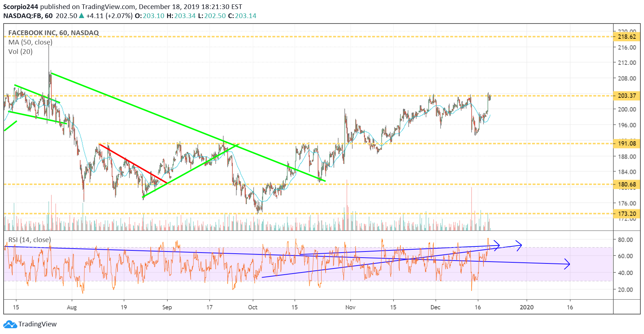Click the 208.00 price axis label
The width and height of the screenshot is (644, 334).
(627, 78)
